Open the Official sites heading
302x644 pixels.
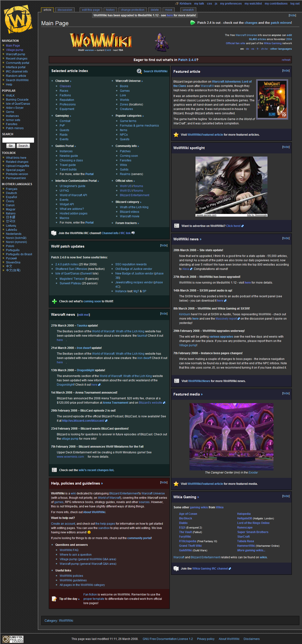coord(125,181)
